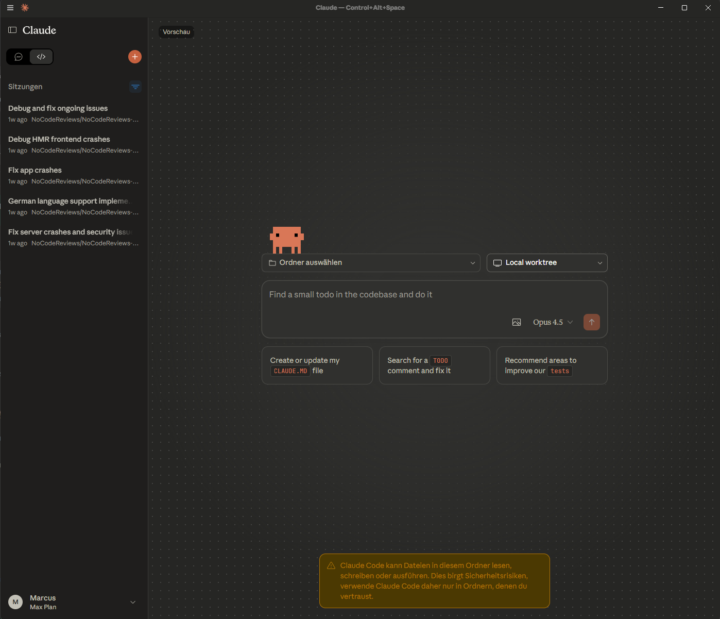Click the Claude starburst logo icon
This screenshot has height=619, width=720.
(x=25, y=8)
